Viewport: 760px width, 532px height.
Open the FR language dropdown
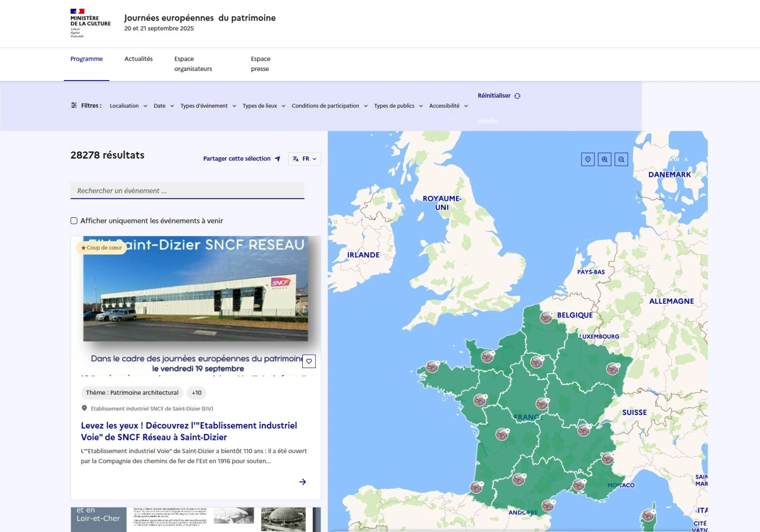[307, 159]
